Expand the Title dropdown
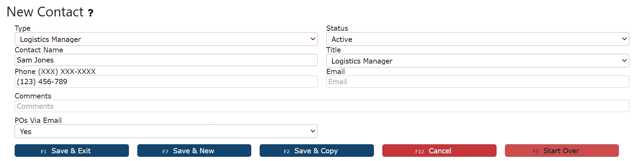Image resolution: width=644 pixels, height=161 pixels. coord(477,61)
